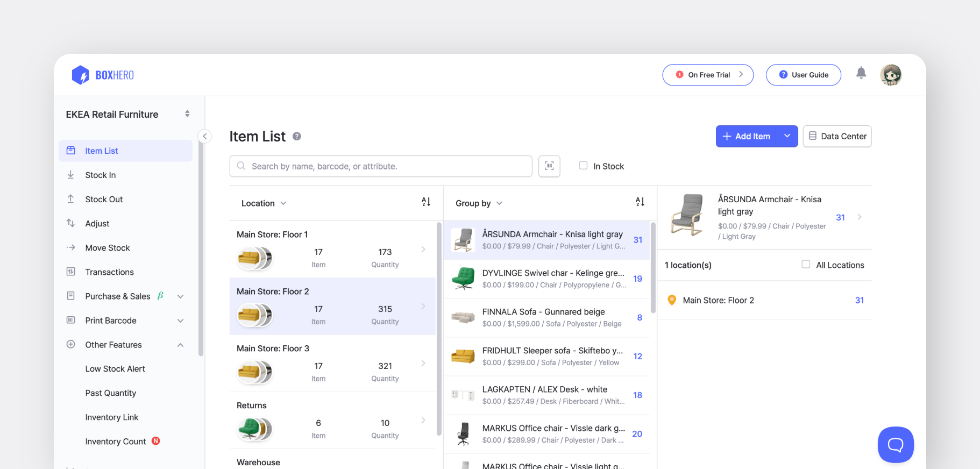Open Inventory Count

(116, 441)
